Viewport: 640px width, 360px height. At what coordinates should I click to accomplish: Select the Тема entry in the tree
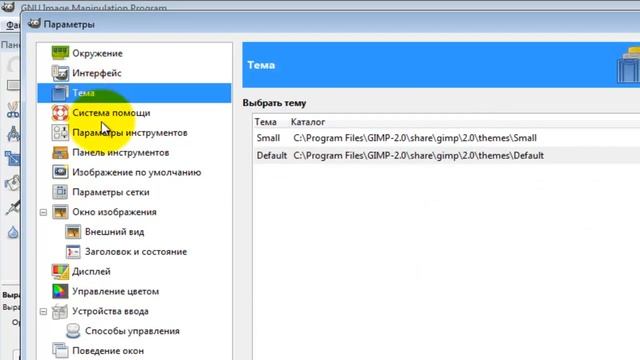134,93
